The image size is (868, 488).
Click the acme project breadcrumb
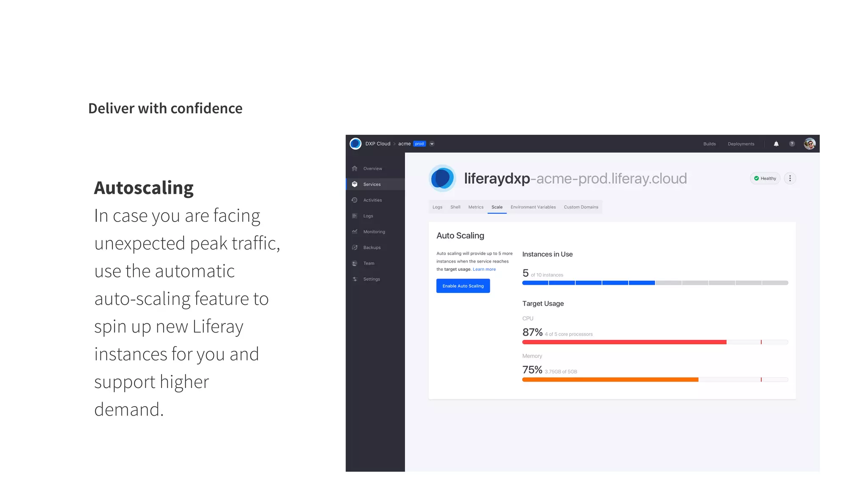(404, 144)
